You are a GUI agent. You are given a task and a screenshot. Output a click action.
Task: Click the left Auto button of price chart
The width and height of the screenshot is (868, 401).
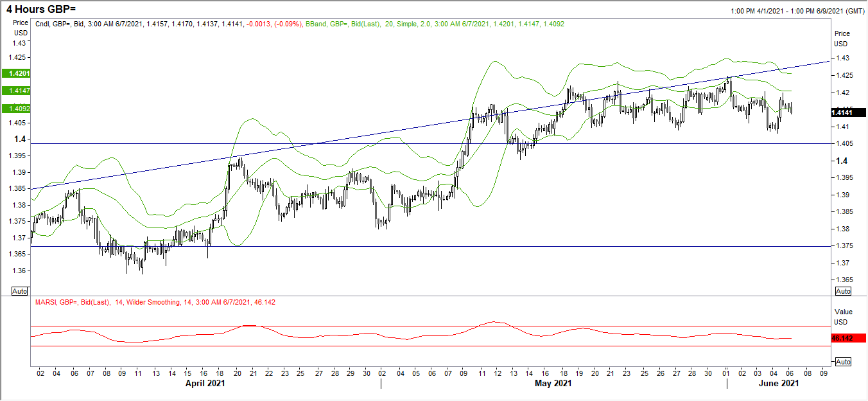[x=21, y=291]
